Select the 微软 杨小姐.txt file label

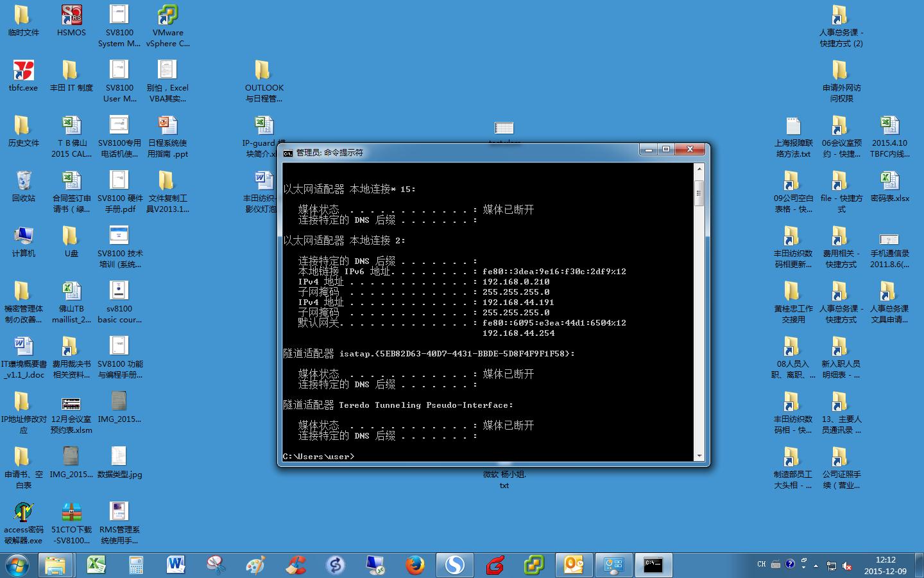click(x=504, y=480)
